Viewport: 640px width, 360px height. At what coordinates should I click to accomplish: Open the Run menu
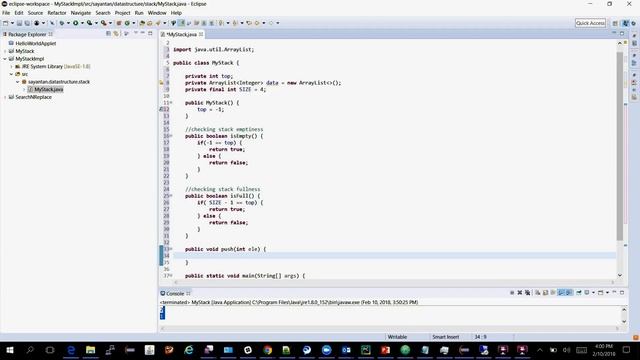[139, 13]
